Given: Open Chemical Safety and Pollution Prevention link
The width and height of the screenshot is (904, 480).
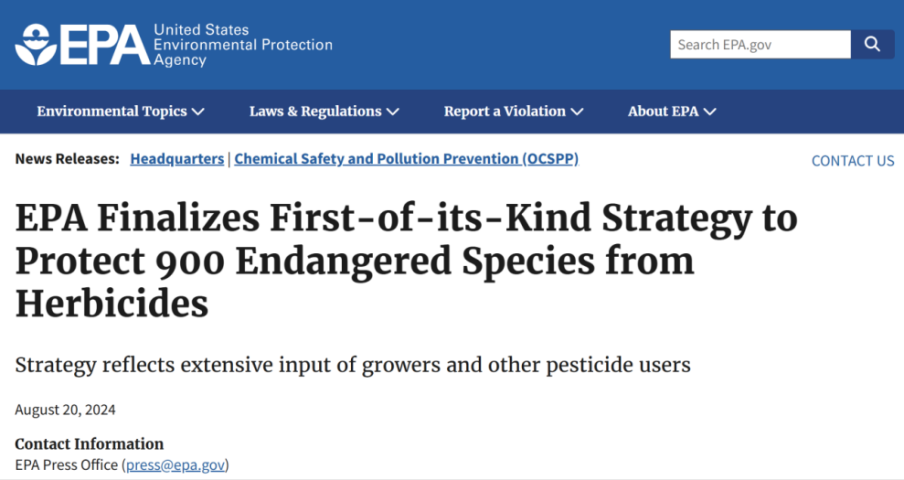Looking at the screenshot, I should click(406, 159).
